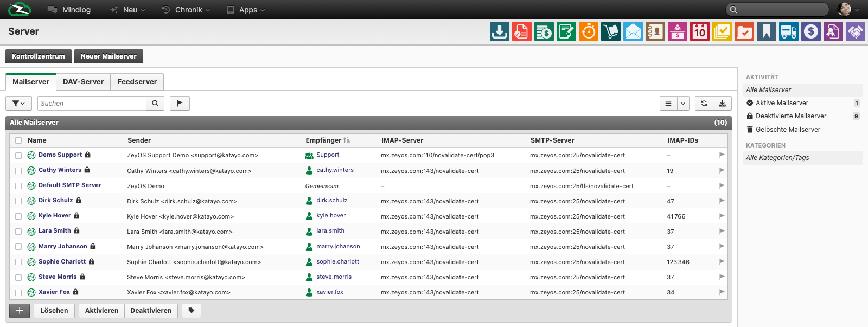Image resolution: width=868 pixels, height=327 pixels.
Task: Open the filter funnel dropdown
Action: [18, 103]
